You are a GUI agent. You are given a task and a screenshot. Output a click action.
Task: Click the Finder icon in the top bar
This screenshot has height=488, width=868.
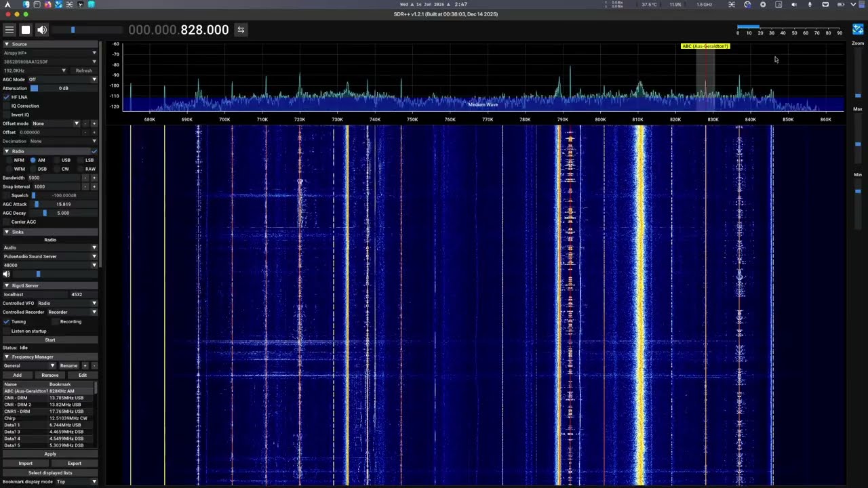[26, 4]
